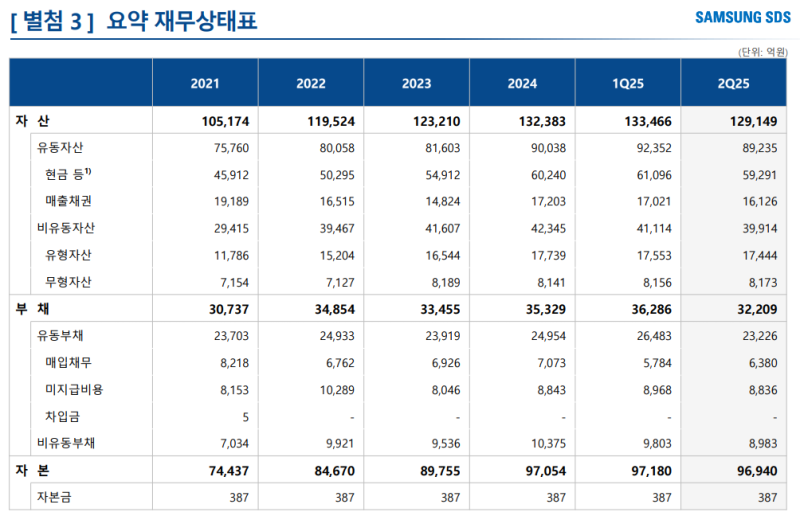Click the 2Q25 column header
This screenshot has height=516, width=800.
coord(735,84)
